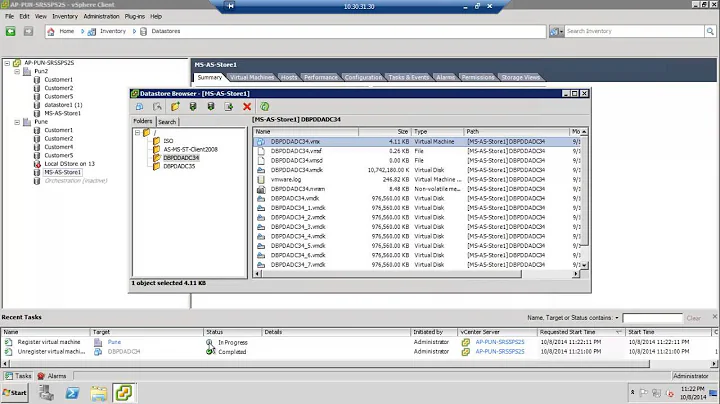Click the Recent Tasks filter text field
Viewport: 720px width, 404px height.
[x=652, y=318]
